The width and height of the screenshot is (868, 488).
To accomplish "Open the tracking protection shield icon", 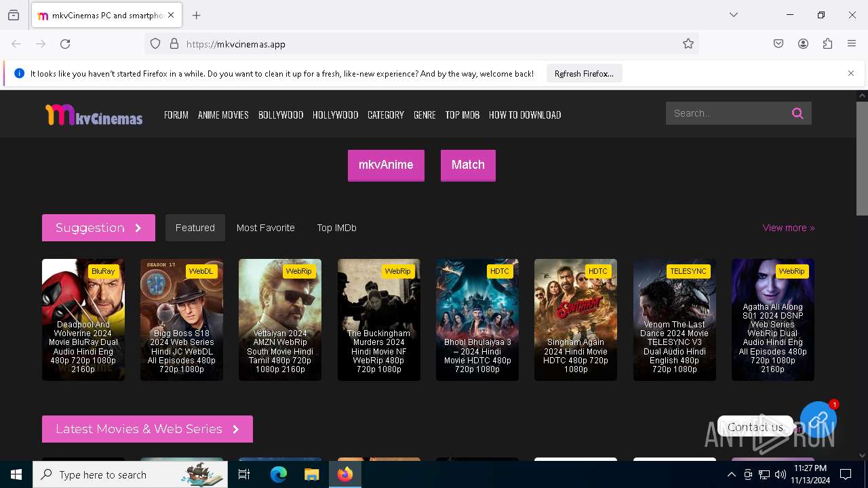I will pos(155,44).
